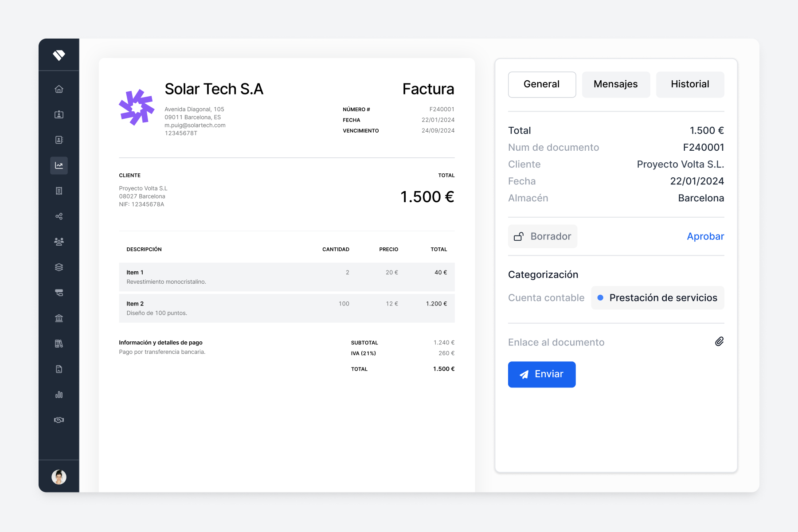This screenshot has height=532, width=798.
Task: Switch to the General tab
Action: pyautogui.click(x=542, y=84)
